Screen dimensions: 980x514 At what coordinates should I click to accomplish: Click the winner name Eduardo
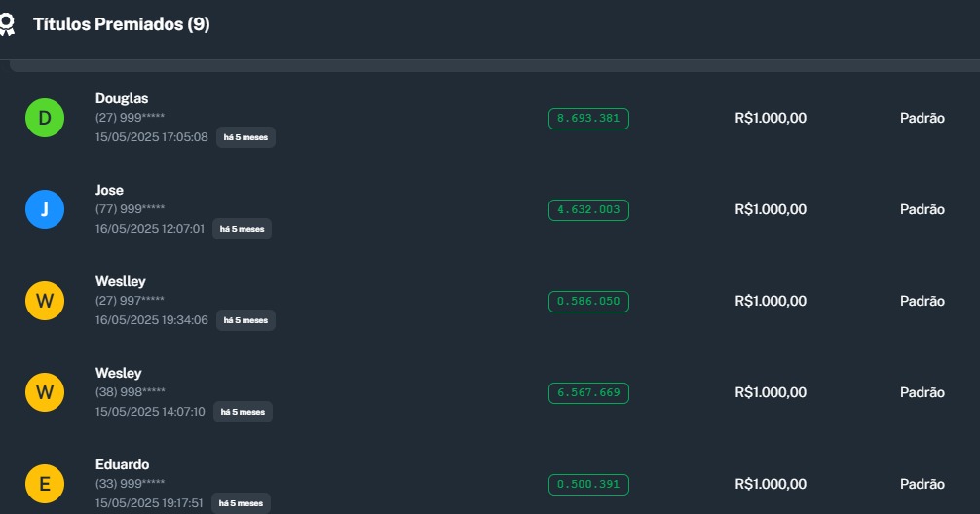(122, 464)
